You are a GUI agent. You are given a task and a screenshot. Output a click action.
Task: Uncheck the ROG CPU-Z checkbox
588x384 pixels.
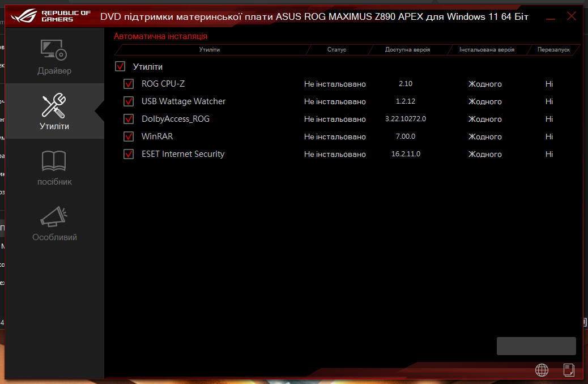[128, 83]
